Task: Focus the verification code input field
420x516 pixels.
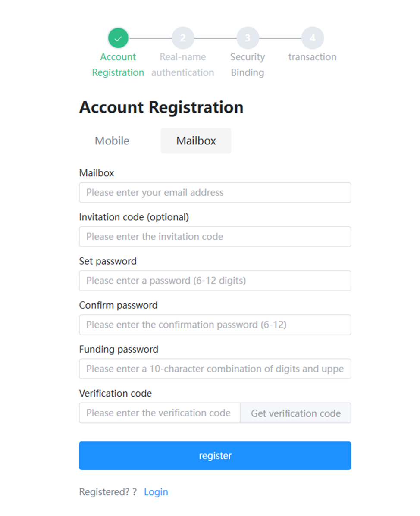Action: coord(160,413)
